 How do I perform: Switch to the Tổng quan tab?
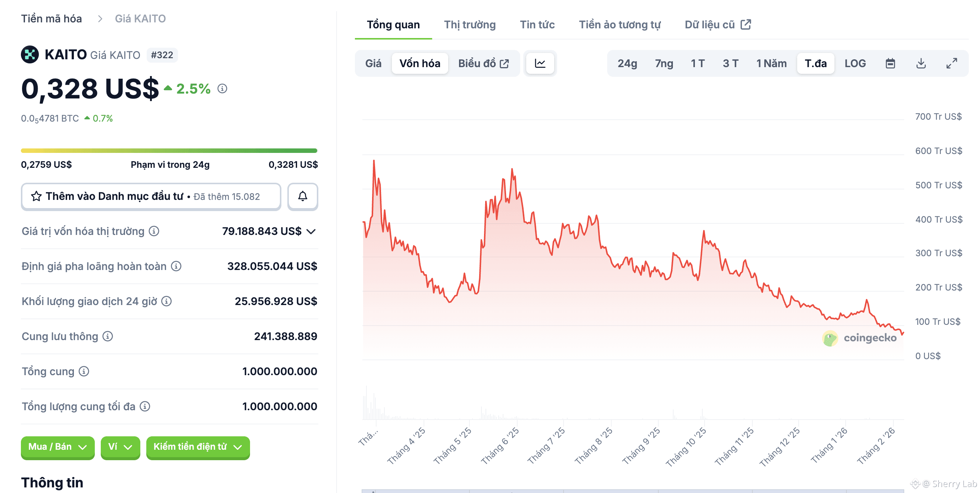[x=393, y=25]
